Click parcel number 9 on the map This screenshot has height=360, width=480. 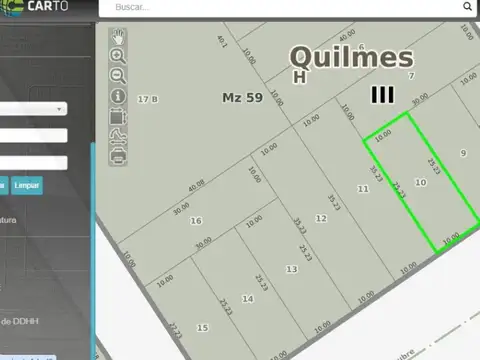pyautogui.click(x=463, y=153)
